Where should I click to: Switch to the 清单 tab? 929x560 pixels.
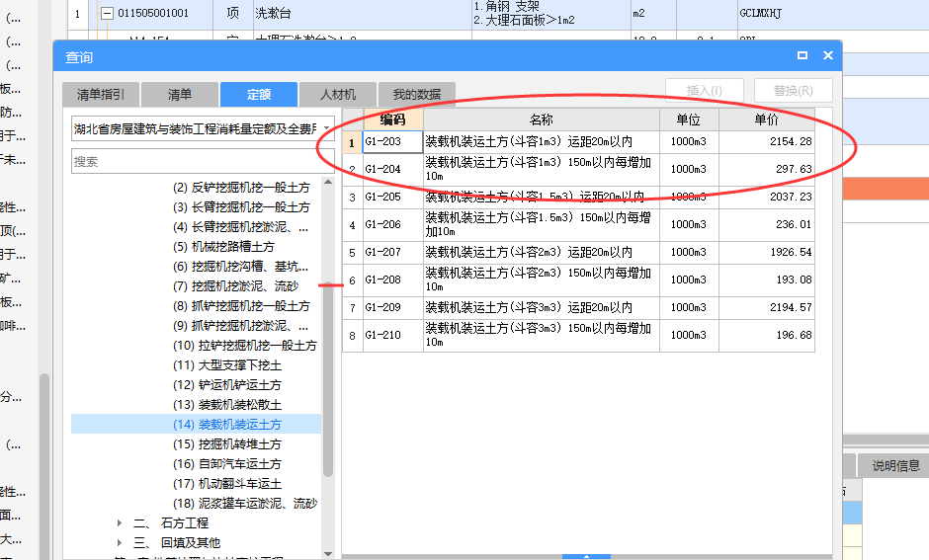(180, 94)
